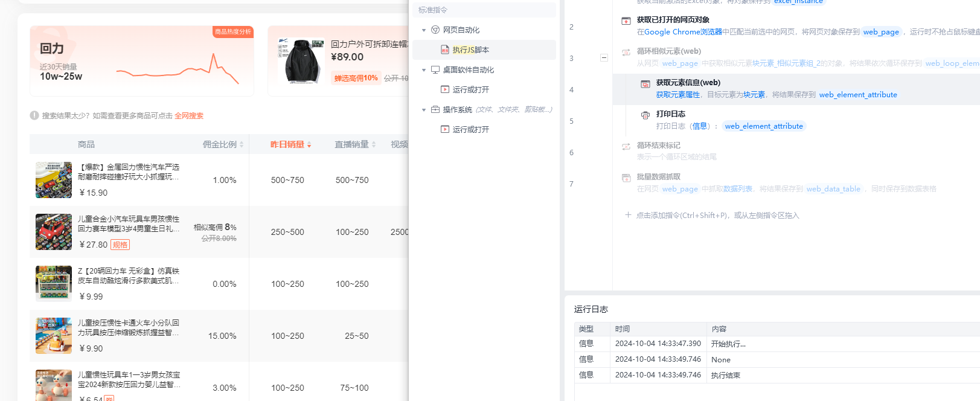
Task: Open thumbnail of 儿童按压惯性卡通火车 product
Action: [x=54, y=336]
